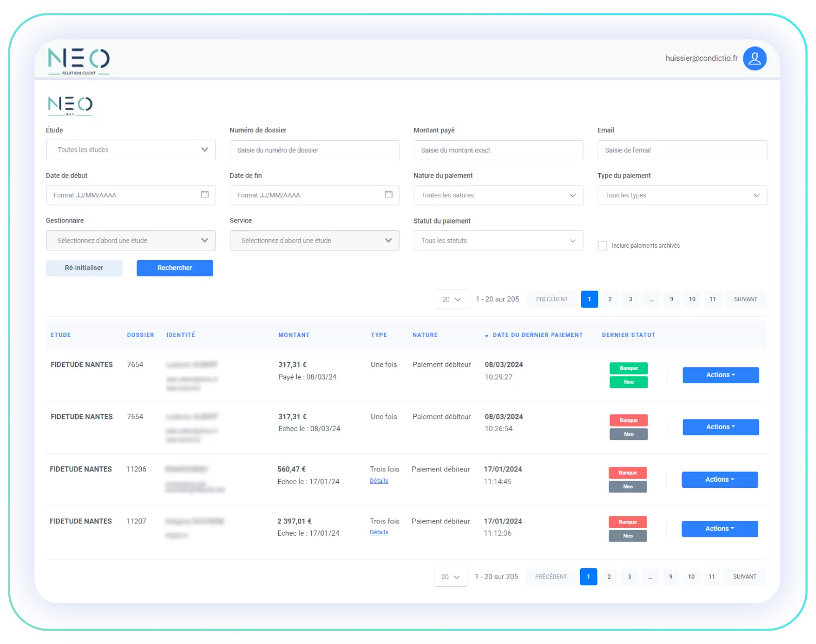This screenshot has height=644, width=816.
Task: Expand the Toutes les études dropdown
Action: point(130,150)
